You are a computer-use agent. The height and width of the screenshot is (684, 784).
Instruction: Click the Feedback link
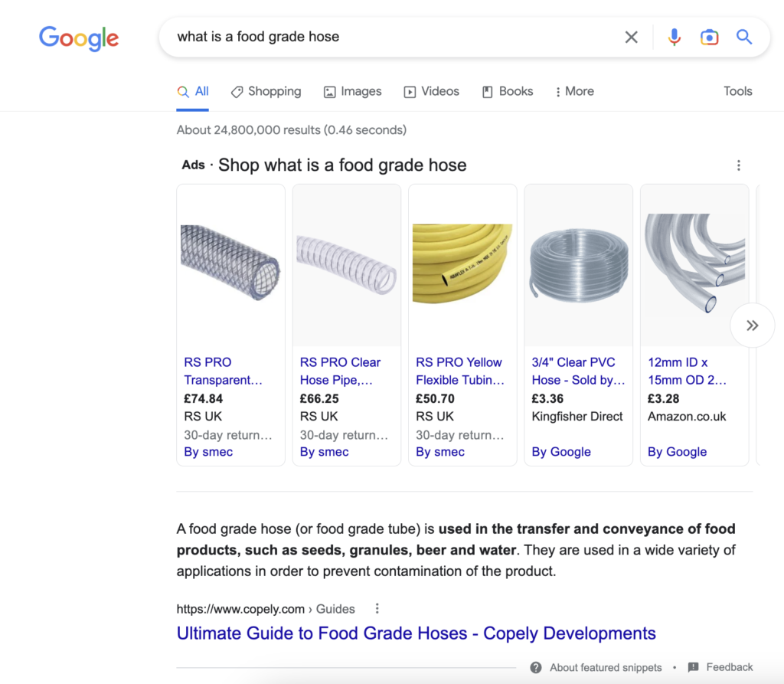(x=729, y=667)
